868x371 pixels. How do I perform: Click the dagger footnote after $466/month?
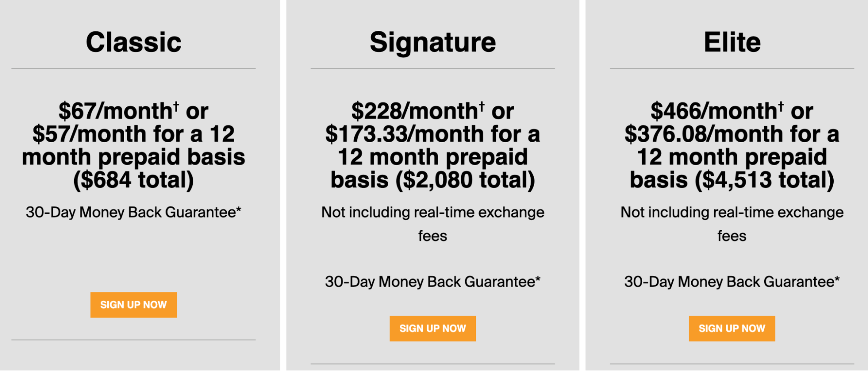[x=781, y=106]
